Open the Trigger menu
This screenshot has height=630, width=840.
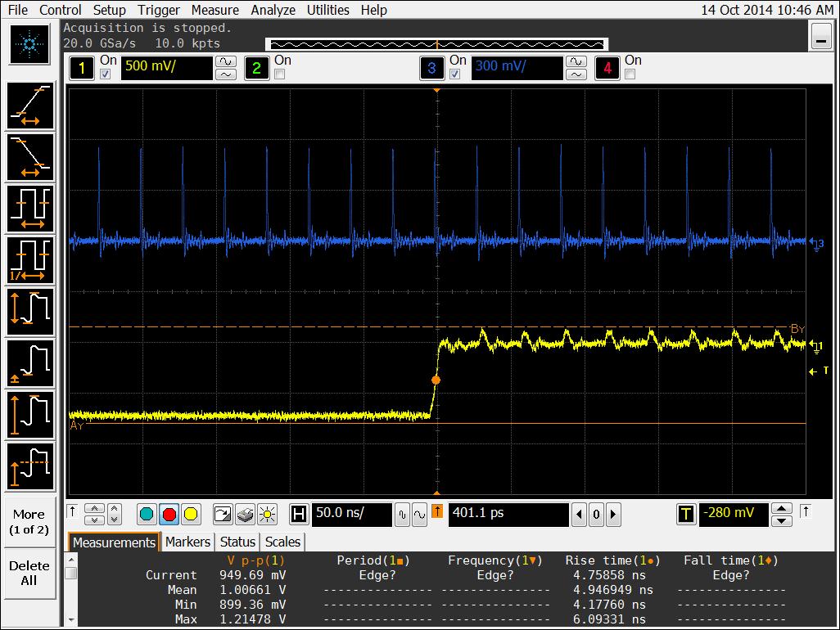click(159, 10)
